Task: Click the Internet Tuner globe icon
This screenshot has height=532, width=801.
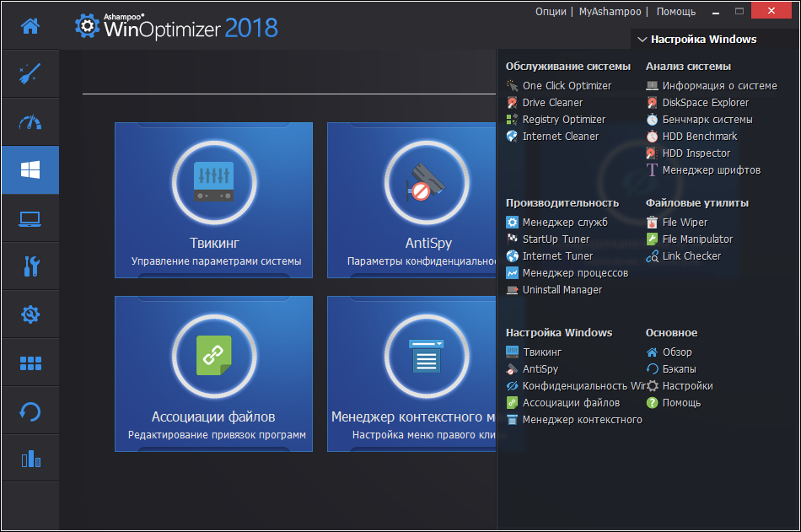Action: pyautogui.click(x=512, y=256)
